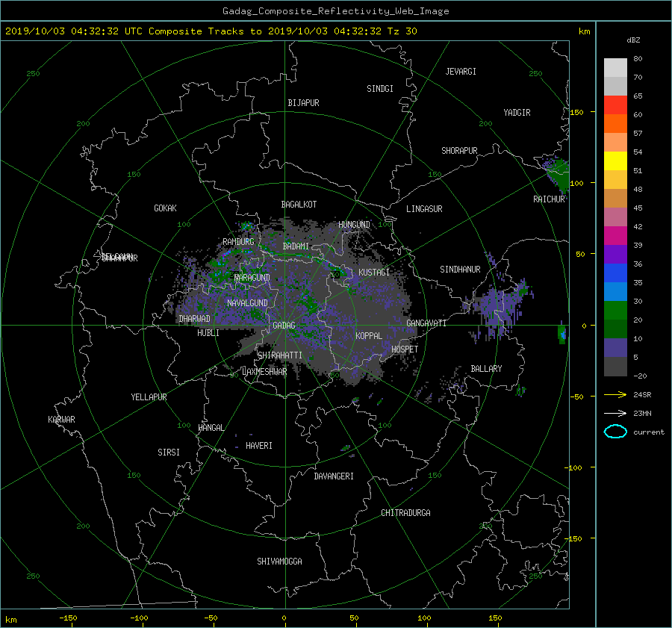Viewport: 672px width, 628px height.
Task: Click the LINGASUR city label
Action: pos(424,209)
